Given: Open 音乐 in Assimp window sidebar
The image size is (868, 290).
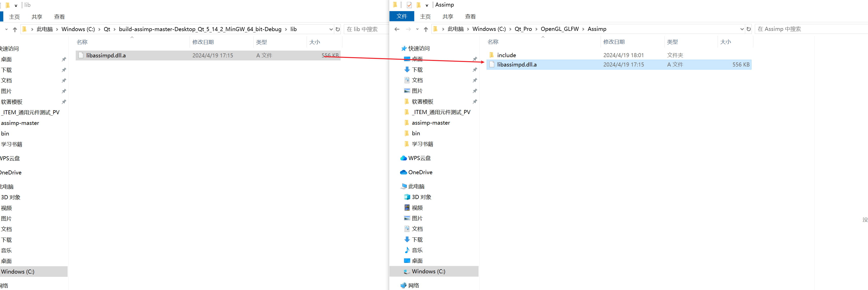Looking at the screenshot, I should pyautogui.click(x=417, y=250).
